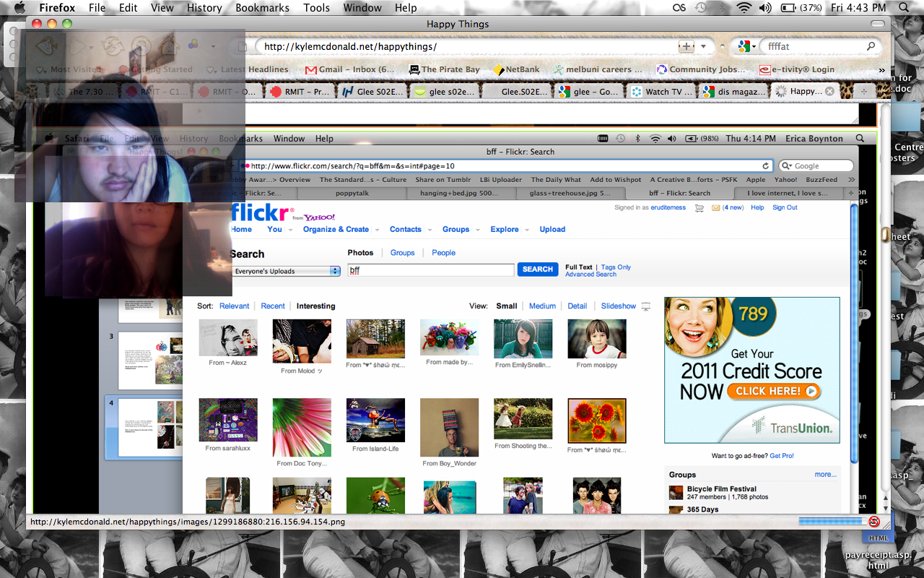Open the Everyone's Uploads dropdown

[x=286, y=271]
